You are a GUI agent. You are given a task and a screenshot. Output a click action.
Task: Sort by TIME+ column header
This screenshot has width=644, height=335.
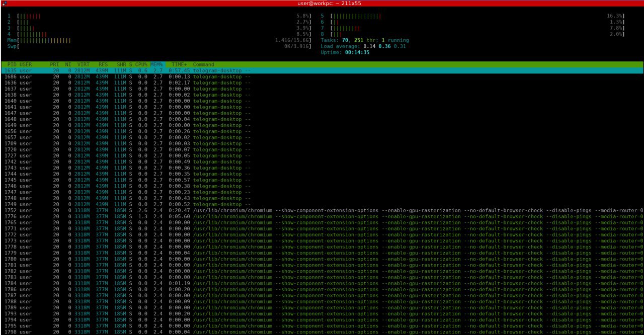179,64
